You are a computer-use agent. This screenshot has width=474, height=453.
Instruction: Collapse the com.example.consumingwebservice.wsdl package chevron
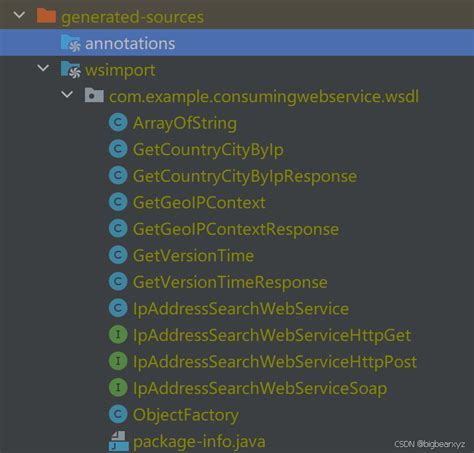coord(67,95)
